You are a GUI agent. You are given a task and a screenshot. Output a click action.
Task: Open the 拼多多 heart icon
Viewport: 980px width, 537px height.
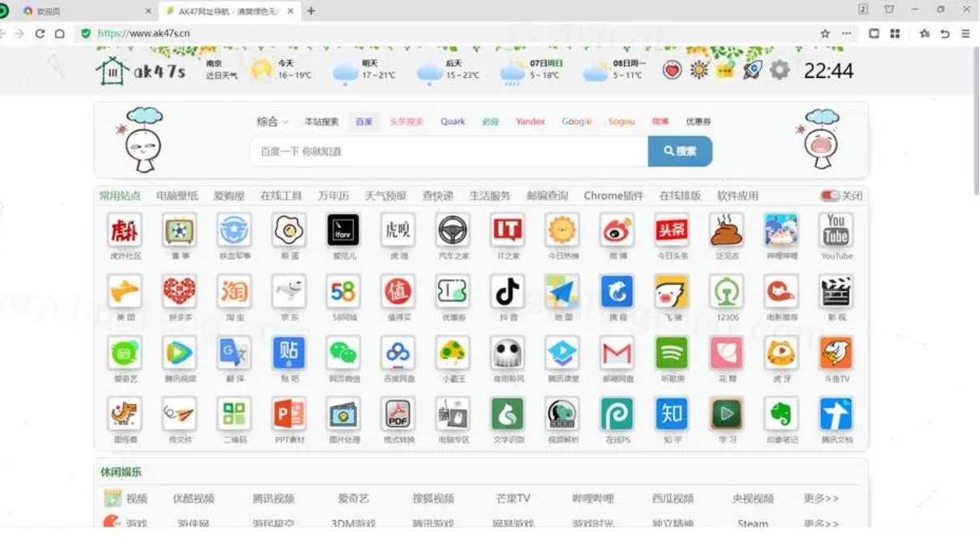click(179, 291)
